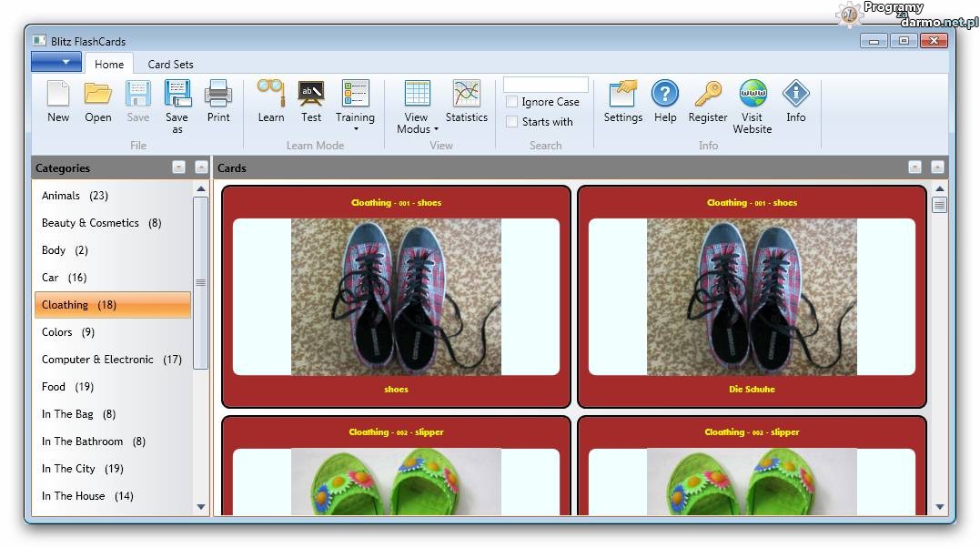980x548 pixels.
Task: Open the blue application menu button
Action: click(56, 62)
